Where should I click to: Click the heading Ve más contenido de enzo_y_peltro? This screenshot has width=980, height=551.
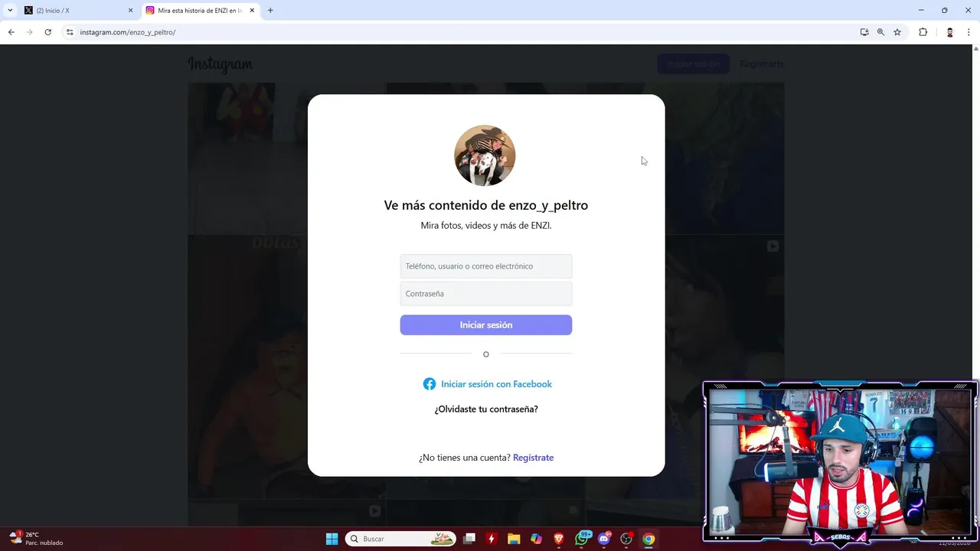coord(486,205)
